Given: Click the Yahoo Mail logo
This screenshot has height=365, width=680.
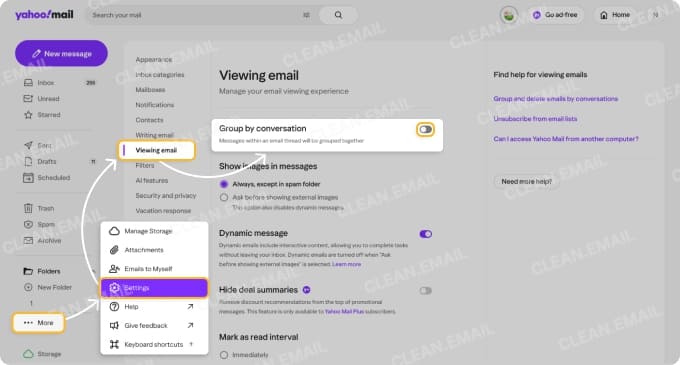Looking at the screenshot, I should coord(44,15).
